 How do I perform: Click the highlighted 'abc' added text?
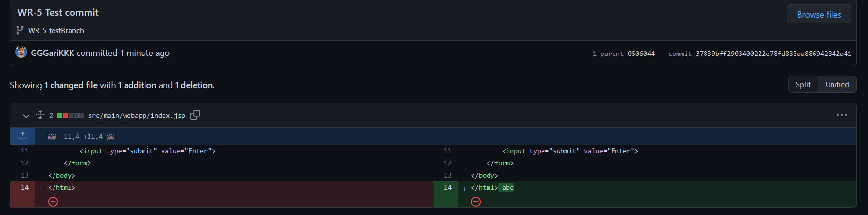click(507, 187)
